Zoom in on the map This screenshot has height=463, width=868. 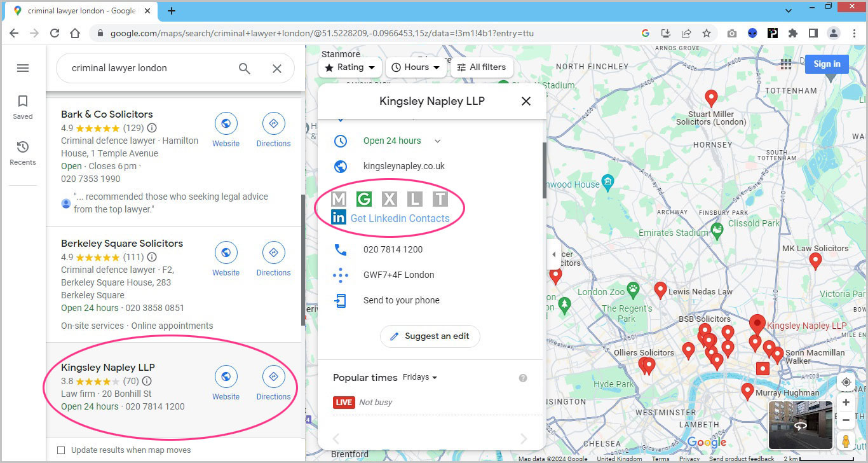(846, 403)
